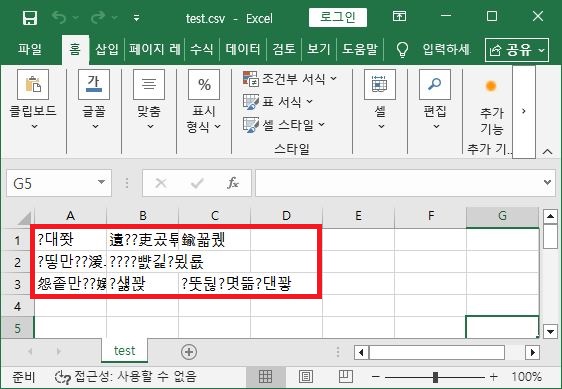Screen dimensions: 562x389
Task: Click the 편집 magnifier icon
Action: click(435, 85)
